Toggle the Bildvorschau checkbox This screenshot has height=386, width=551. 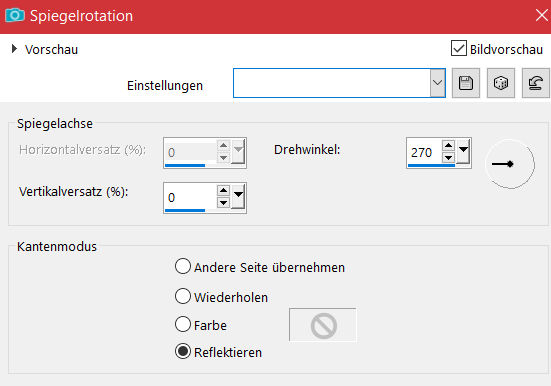point(459,48)
